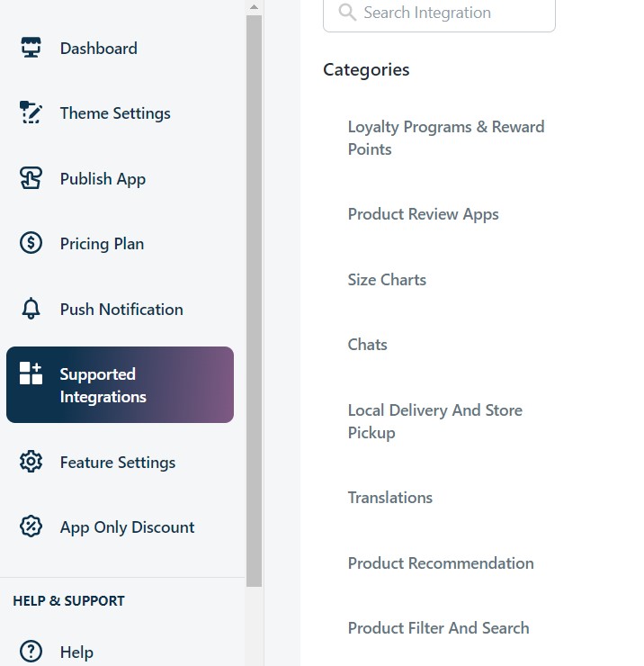Click the Theme Settings pencil icon

pos(31,112)
